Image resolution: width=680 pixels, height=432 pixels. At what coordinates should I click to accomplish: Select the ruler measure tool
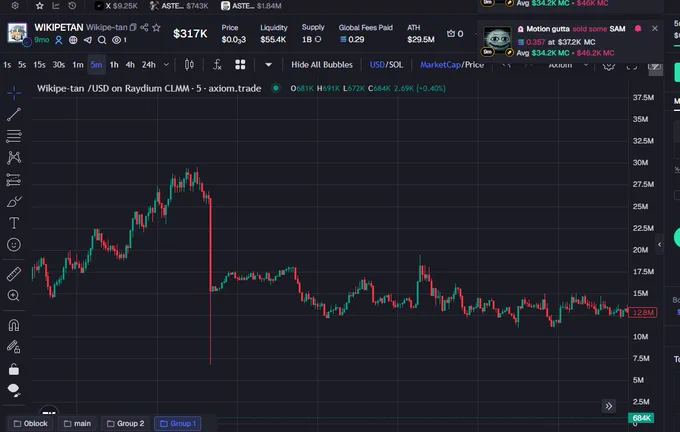click(x=14, y=274)
